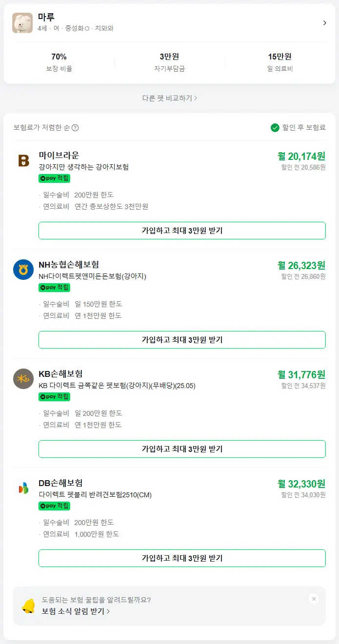This screenshot has width=339, height=644.
Task: Open the 보험료가 저렴한 순 sort option
Action: coord(42,128)
